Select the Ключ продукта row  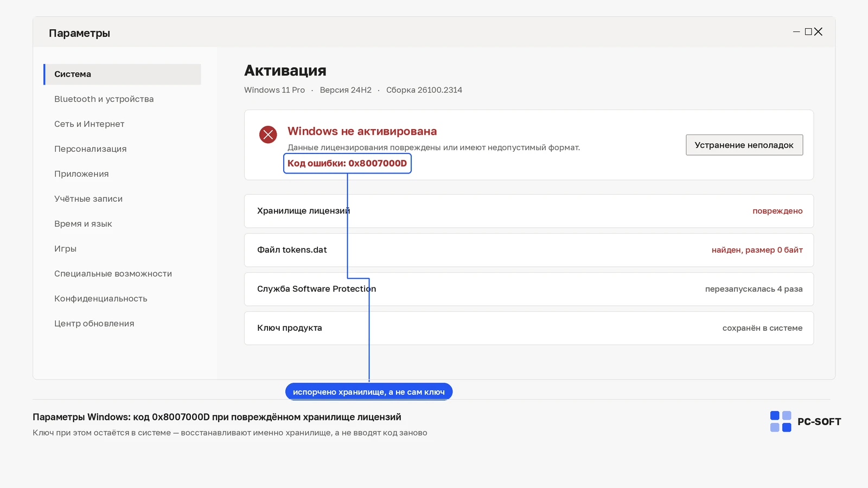(x=529, y=328)
